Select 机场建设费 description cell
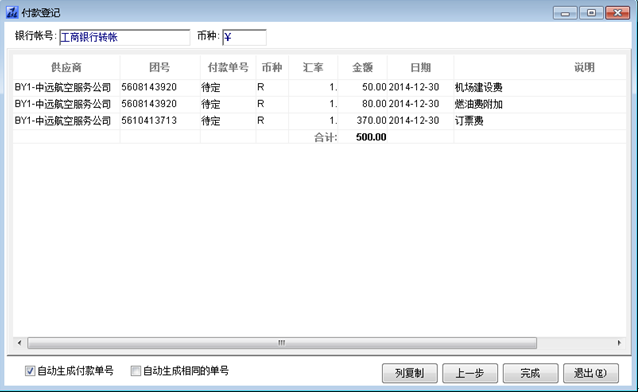This screenshot has height=392, width=639. pos(540,87)
